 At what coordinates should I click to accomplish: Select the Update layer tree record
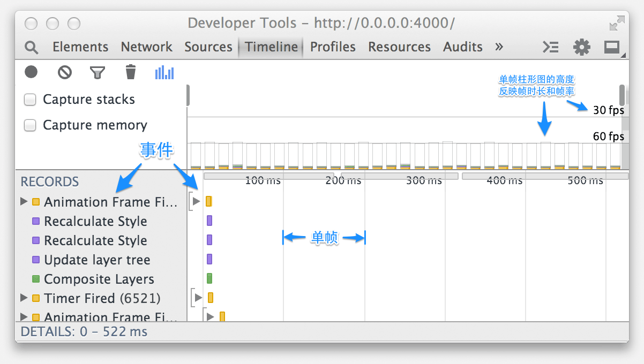[97, 260]
